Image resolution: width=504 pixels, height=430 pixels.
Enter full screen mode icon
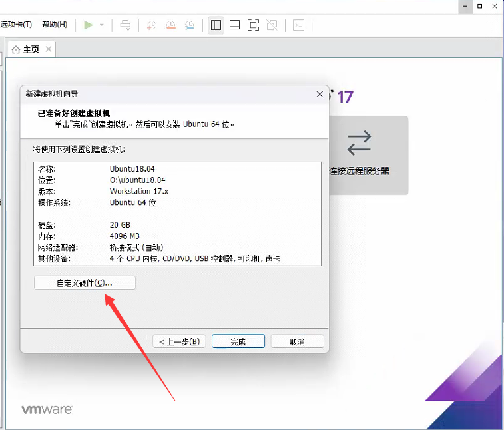click(x=253, y=25)
